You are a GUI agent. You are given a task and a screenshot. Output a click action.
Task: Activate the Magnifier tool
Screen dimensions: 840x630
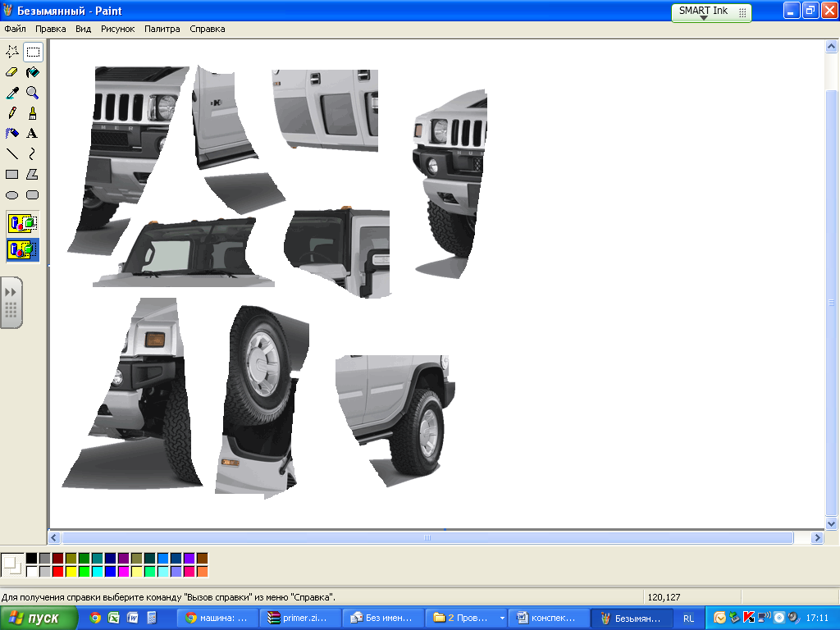coord(32,93)
